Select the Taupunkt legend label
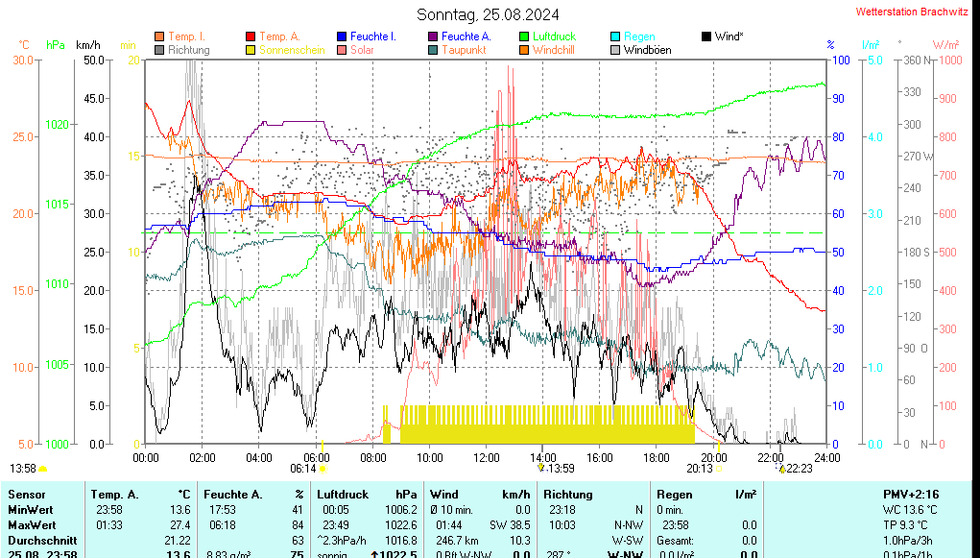Viewport: 980px width, 558px height. 464,50
